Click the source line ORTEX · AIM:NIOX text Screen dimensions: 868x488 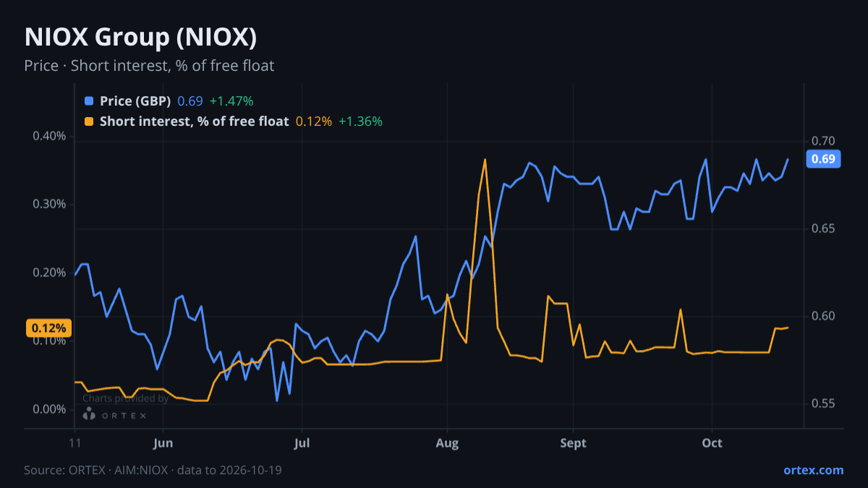pyautogui.click(x=153, y=470)
